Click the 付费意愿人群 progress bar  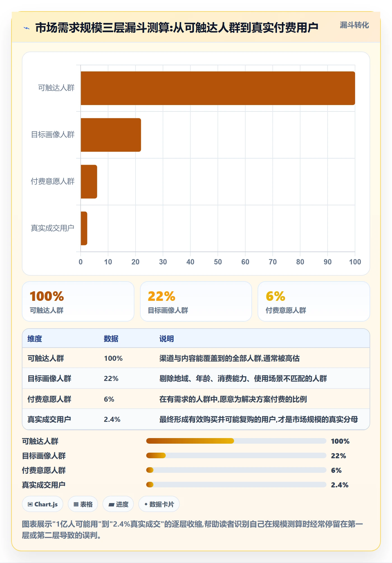tap(236, 470)
